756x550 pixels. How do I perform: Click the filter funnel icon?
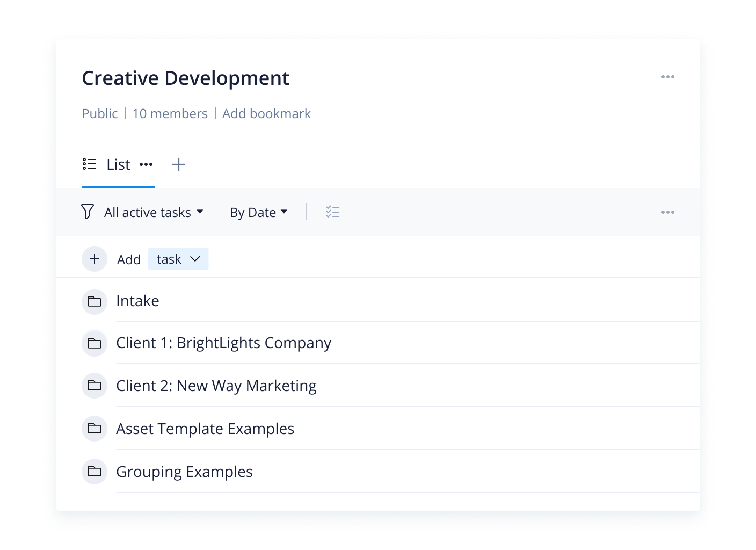tap(88, 212)
